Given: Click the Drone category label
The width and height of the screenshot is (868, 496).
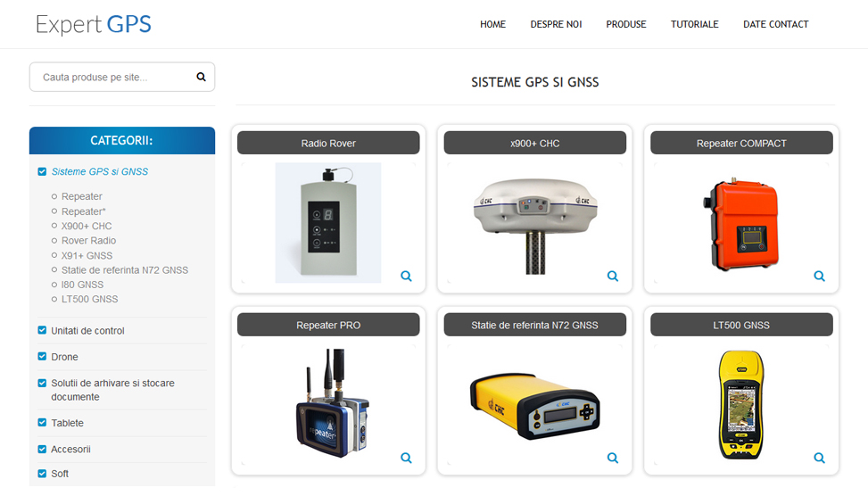Looking at the screenshot, I should tap(64, 357).
